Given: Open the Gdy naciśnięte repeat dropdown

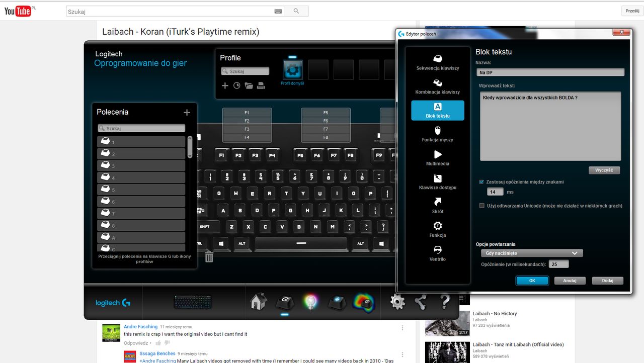Looking at the screenshot, I should pos(532,253).
